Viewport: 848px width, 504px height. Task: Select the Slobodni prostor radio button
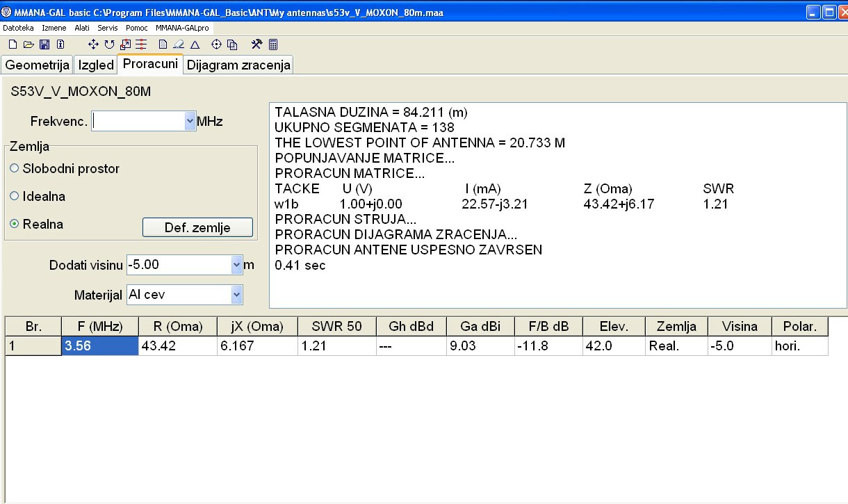(15, 169)
